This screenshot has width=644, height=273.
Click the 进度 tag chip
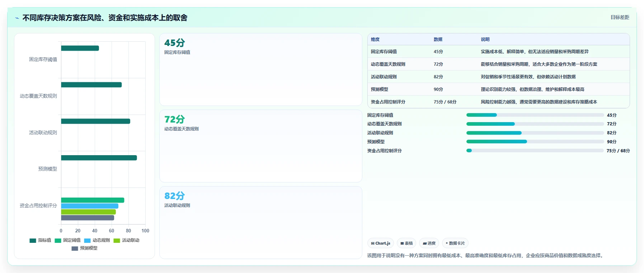coord(429,243)
